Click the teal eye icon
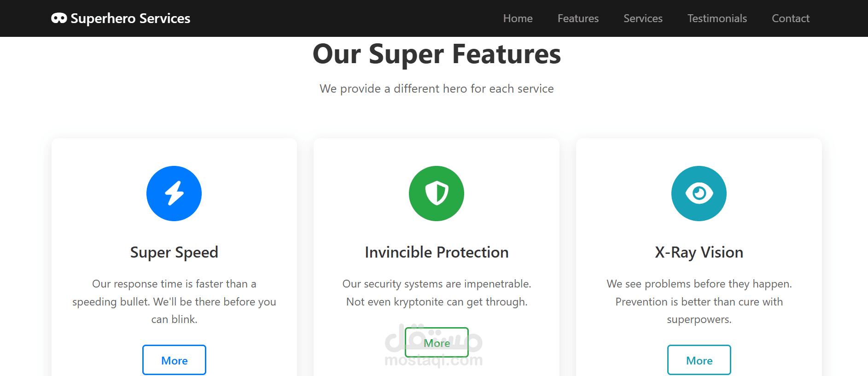 point(699,194)
